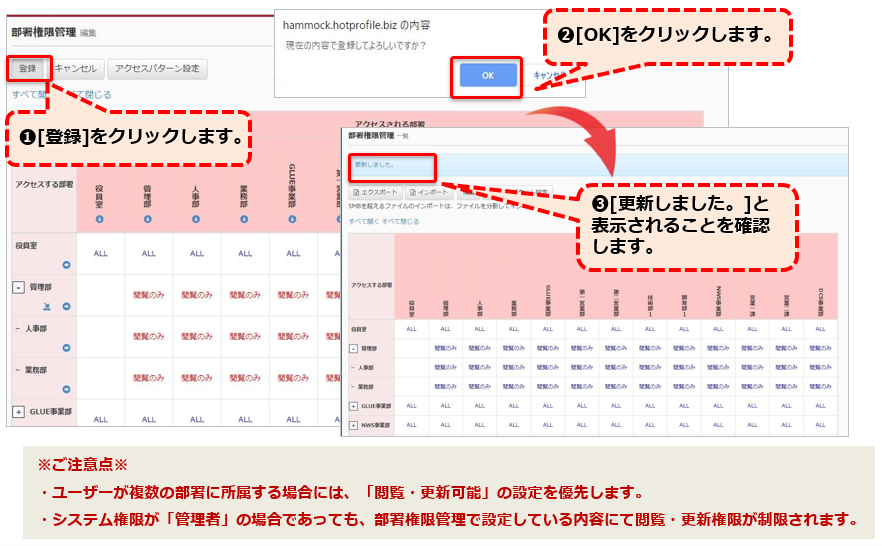Open アクセスパターン設定
882x546 pixels.
click(x=158, y=69)
